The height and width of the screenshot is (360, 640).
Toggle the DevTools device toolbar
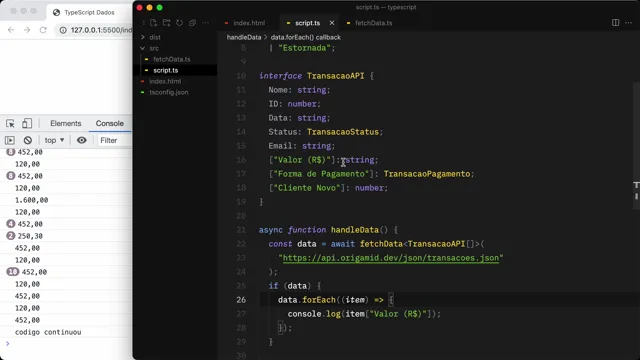tap(27, 123)
